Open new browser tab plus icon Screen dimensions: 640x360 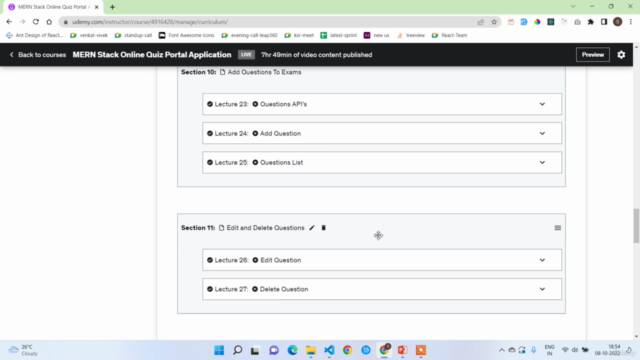tap(112, 7)
